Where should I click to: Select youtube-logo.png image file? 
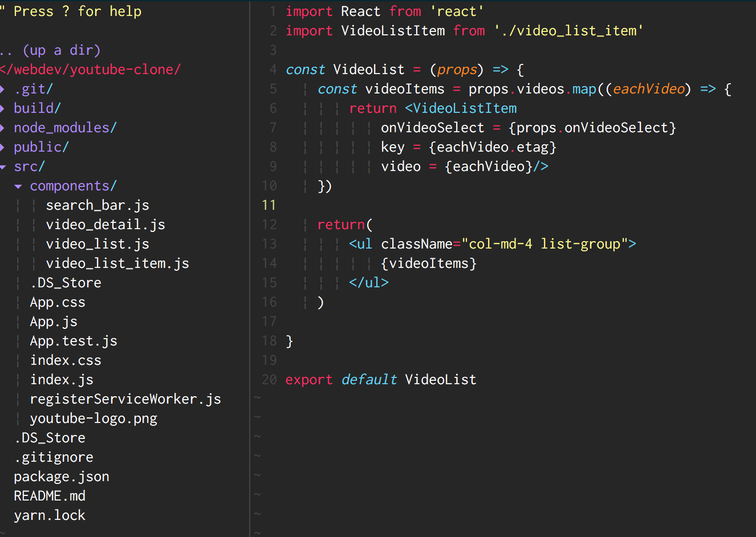click(x=93, y=418)
